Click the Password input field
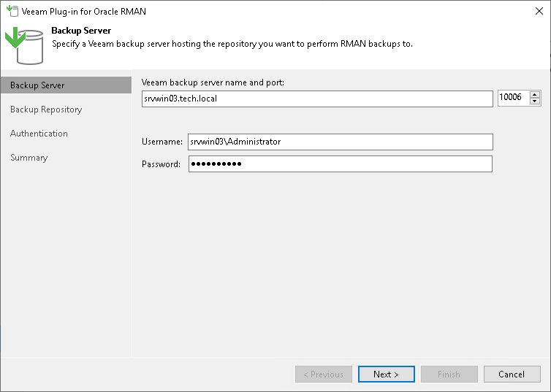 click(x=341, y=164)
